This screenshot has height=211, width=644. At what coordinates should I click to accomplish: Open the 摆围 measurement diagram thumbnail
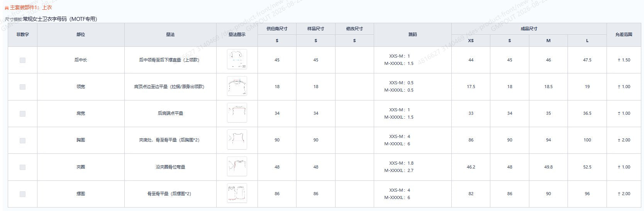pos(237,193)
